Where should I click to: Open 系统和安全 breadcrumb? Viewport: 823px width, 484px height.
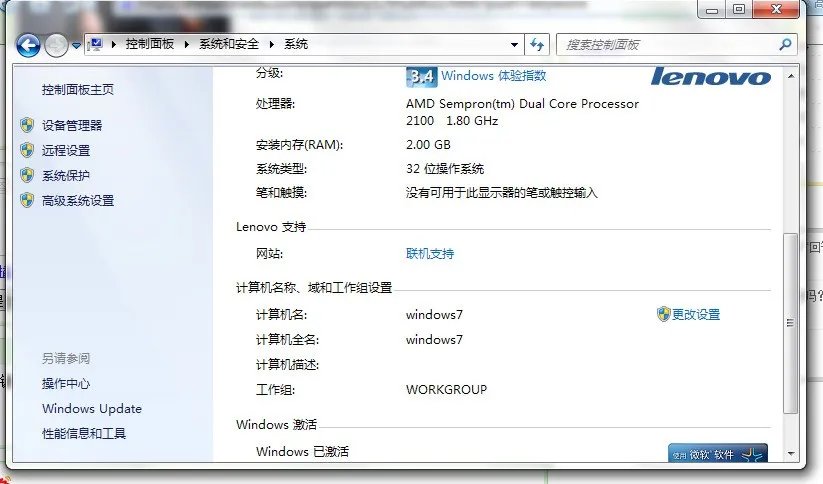(229, 44)
